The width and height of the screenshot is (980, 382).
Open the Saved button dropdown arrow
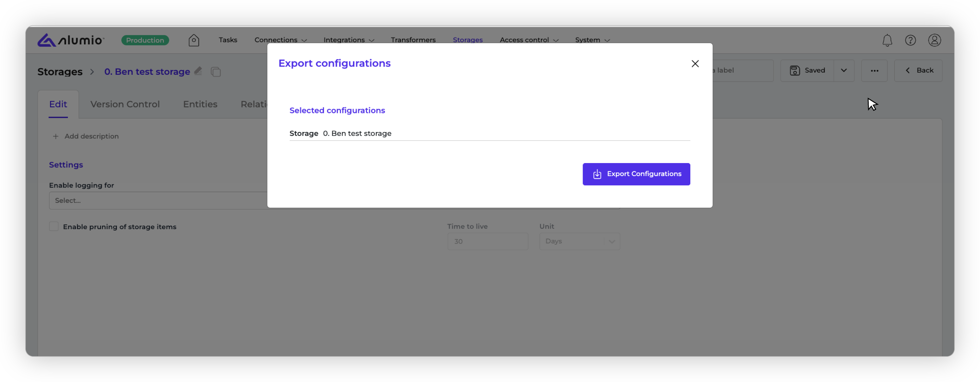pos(843,70)
